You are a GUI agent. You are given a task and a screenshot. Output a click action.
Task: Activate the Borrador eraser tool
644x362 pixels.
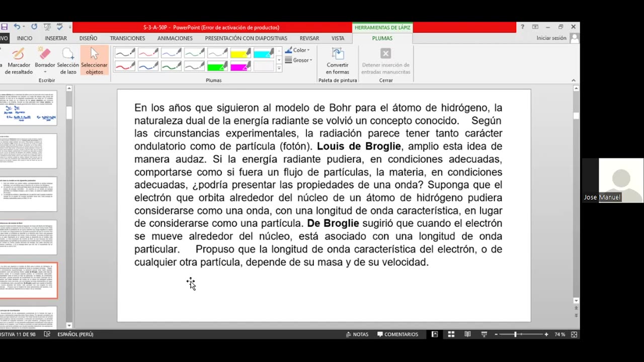click(45, 58)
